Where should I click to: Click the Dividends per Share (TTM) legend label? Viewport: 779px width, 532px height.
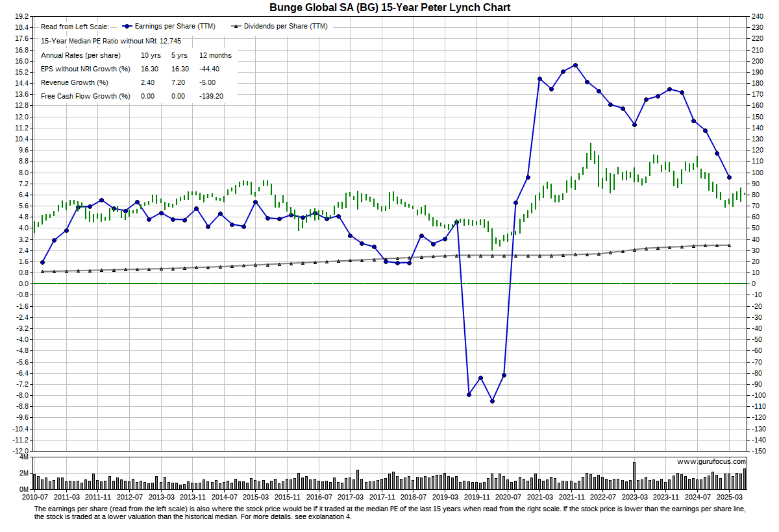click(286, 27)
